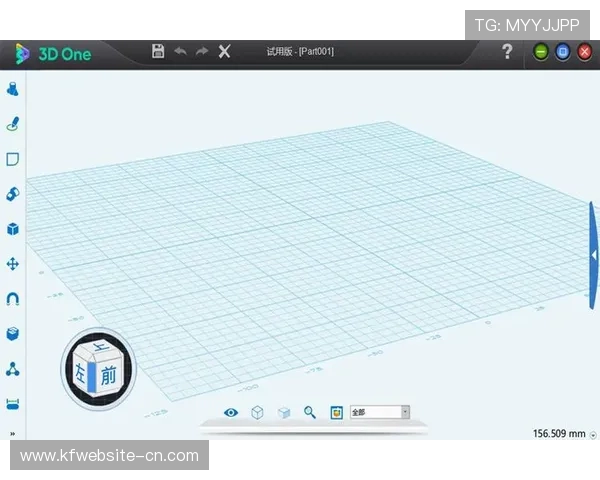Open the 全部 filter dropdown
Viewport: 600px width, 480px height.
(380, 412)
